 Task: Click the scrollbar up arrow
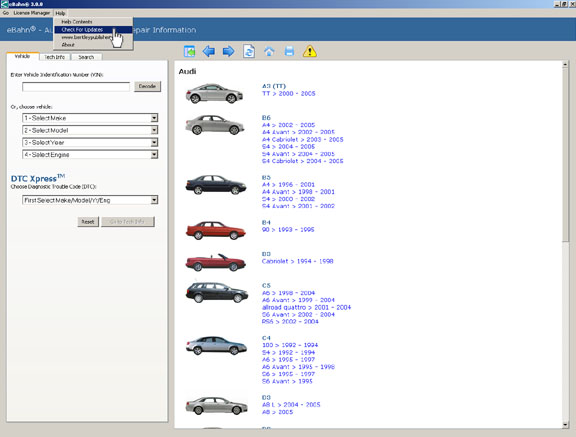point(565,64)
